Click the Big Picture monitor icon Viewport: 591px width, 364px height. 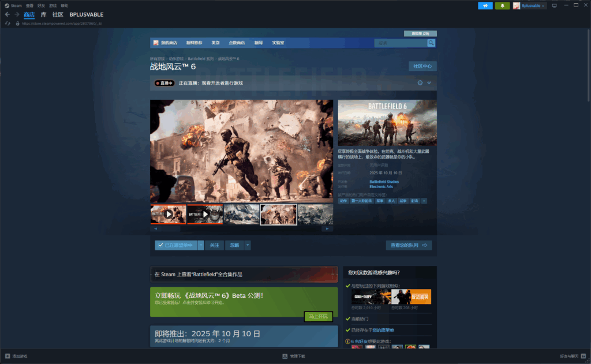554,6
